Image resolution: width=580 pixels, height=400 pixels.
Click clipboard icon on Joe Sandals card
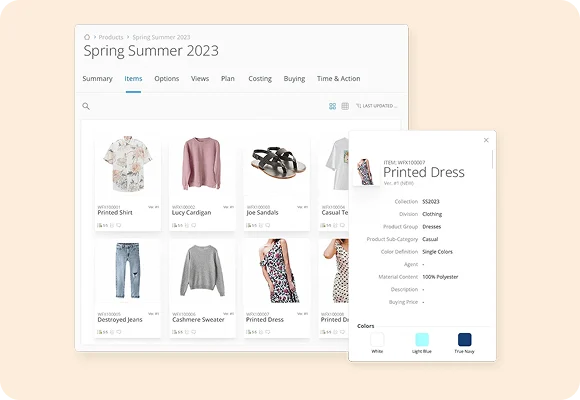click(x=261, y=225)
